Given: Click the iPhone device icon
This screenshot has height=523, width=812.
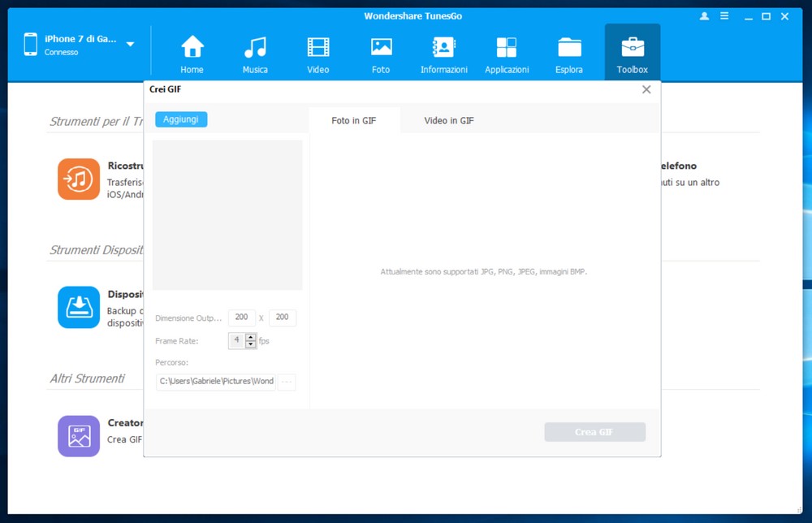Looking at the screenshot, I should 31,45.
